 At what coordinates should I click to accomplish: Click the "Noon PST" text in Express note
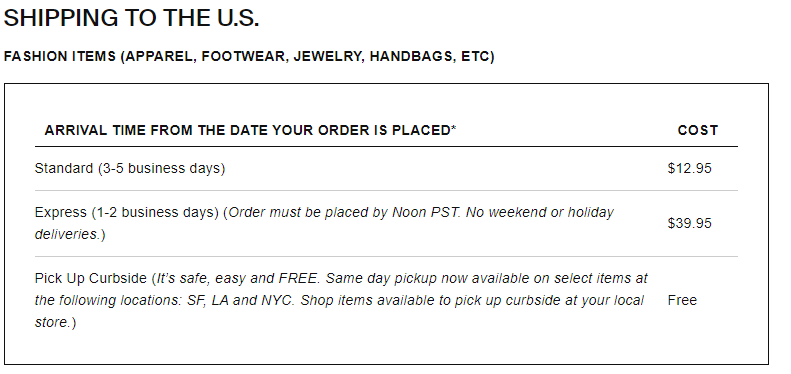(x=427, y=212)
